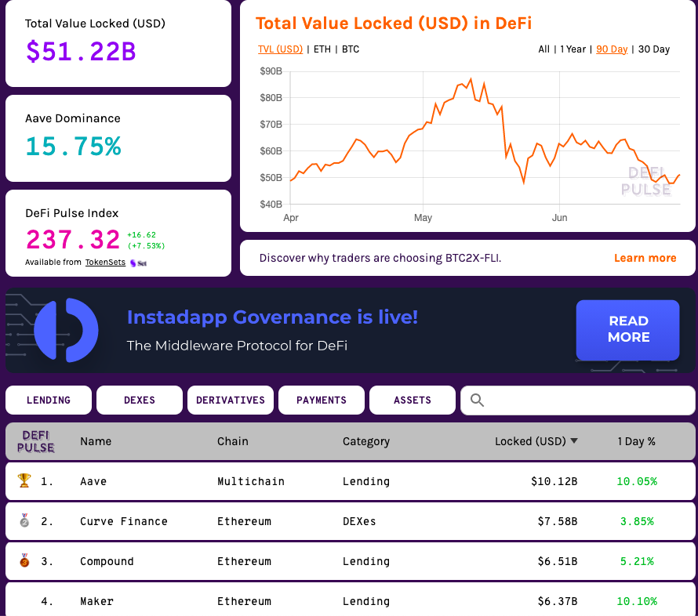This screenshot has height=616, width=698.
Task: Select the All time chart range
Action: pyautogui.click(x=544, y=49)
